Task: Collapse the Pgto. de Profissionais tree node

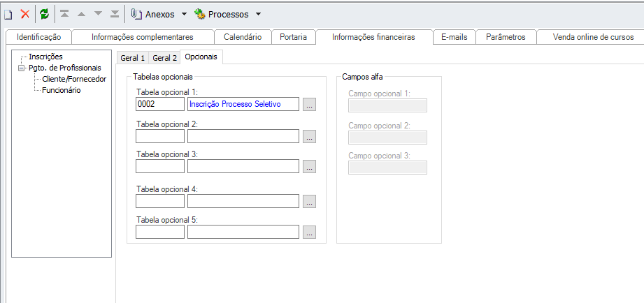Action: coord(22,68)
